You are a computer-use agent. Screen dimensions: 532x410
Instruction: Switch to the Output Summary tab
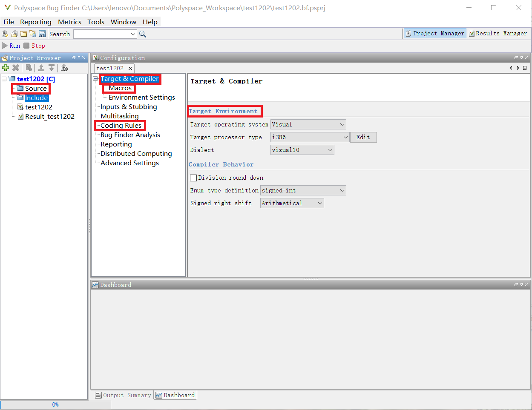123,395
